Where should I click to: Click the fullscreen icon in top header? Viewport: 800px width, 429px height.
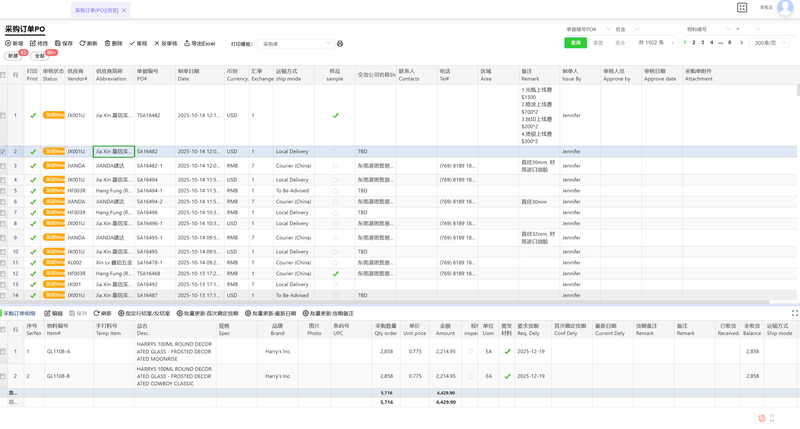(742, 8)
